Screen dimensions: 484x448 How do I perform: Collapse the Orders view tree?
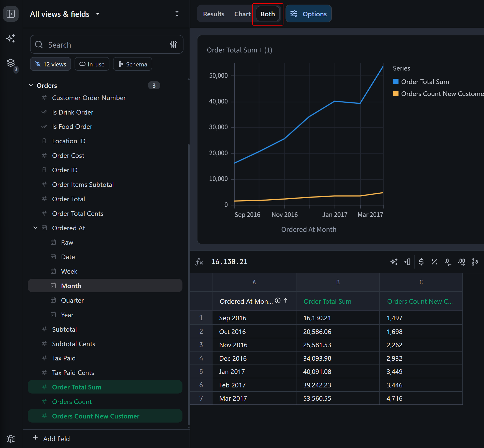point(31,86)
